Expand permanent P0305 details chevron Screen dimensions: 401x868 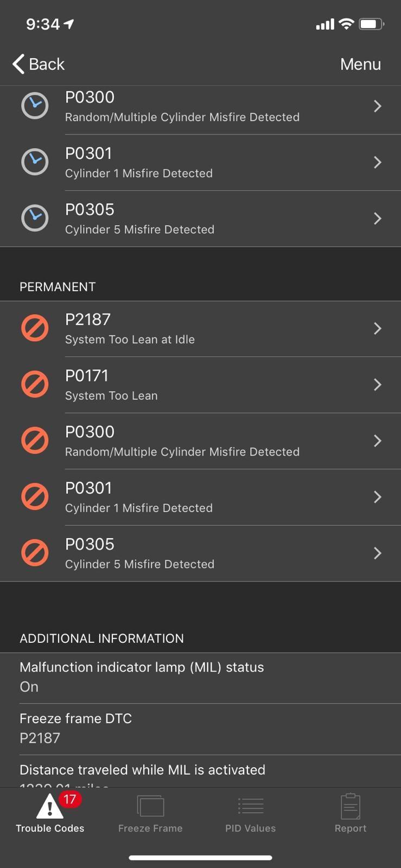coord(378,553)
